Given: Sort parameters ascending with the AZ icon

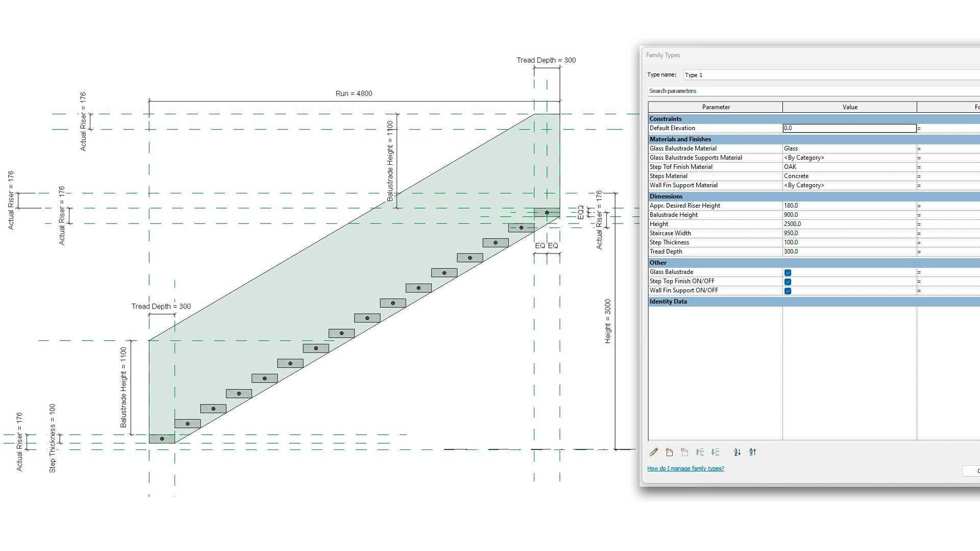Looking at the screenshot, I should tap(737, 452).
